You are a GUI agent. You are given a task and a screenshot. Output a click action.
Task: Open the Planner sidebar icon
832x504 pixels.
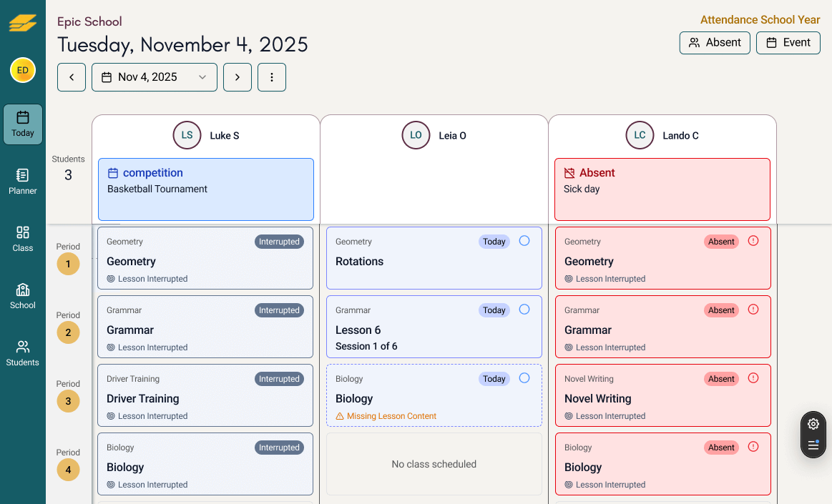(x=23, y=181)
